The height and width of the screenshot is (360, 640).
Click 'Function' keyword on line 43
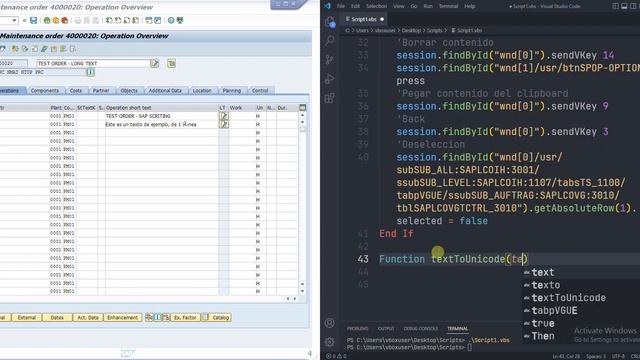[402, 259]
